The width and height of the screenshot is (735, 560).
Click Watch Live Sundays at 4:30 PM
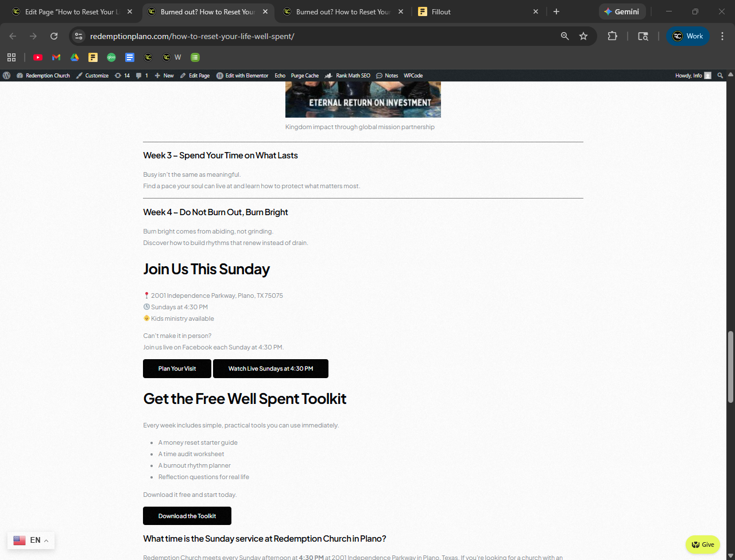point(270,369)
